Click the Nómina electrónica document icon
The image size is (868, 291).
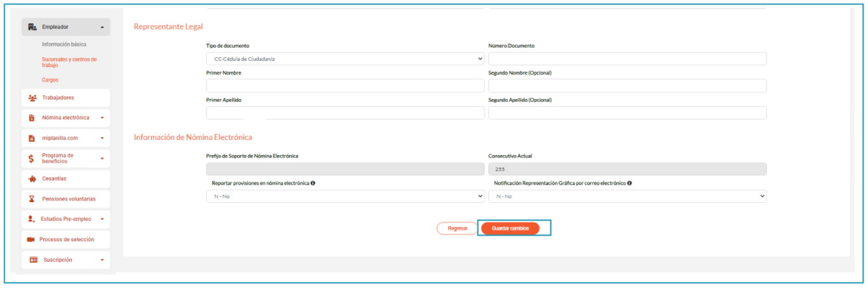(32, 118)
